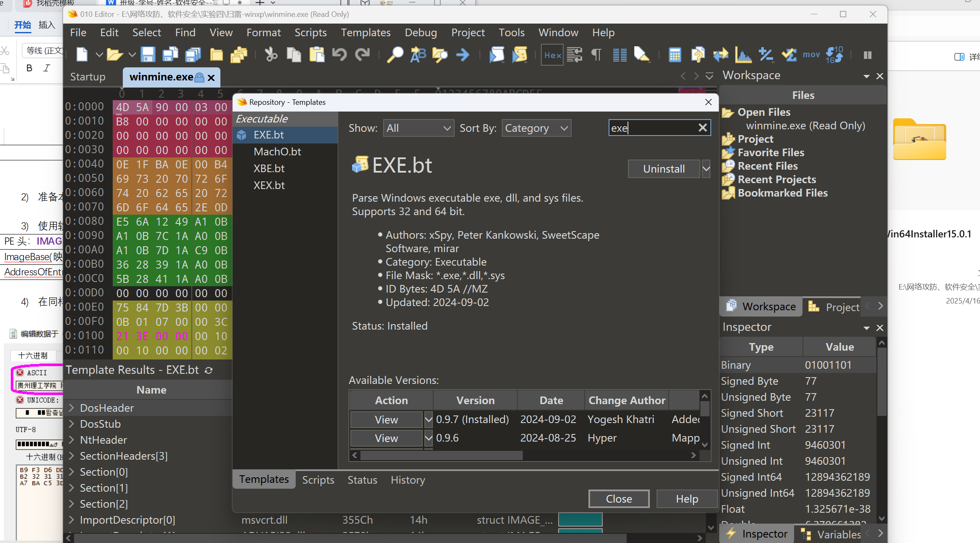Open the Templates menu
This screenshot has height=543, width=980.
click(x=365, y=32)
